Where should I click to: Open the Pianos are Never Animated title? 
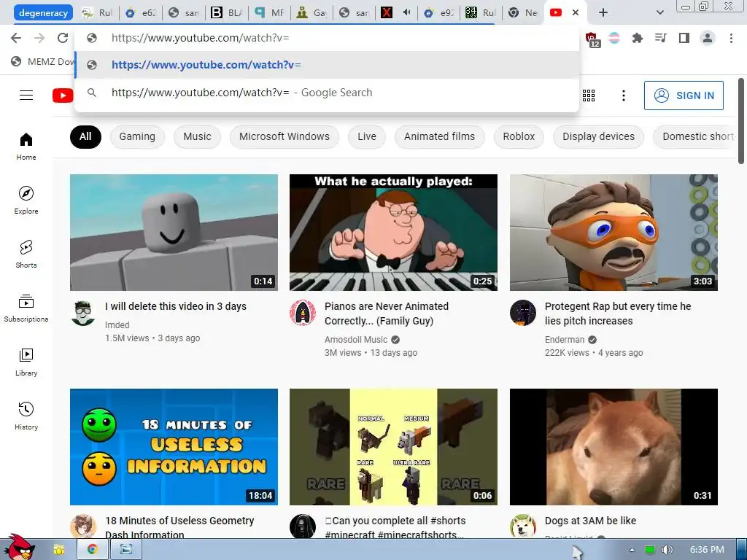387,314
